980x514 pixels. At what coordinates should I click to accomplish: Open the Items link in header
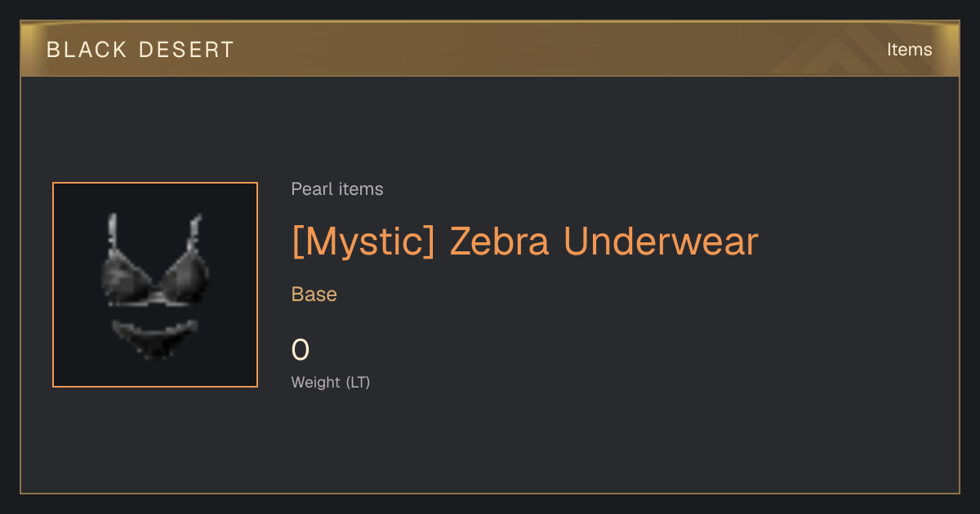click(x=909, y=50)
